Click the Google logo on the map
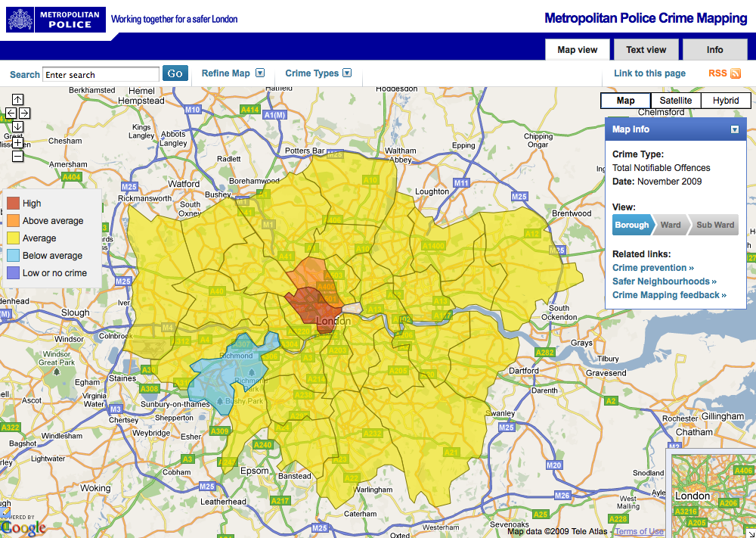Viewport: 756px width, 538px height. (23, 527)
